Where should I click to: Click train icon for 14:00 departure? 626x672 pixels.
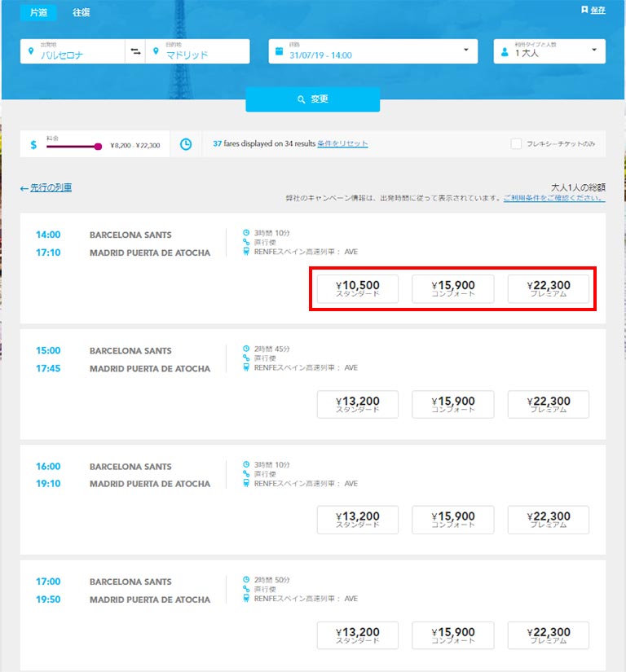pos(246,252)
